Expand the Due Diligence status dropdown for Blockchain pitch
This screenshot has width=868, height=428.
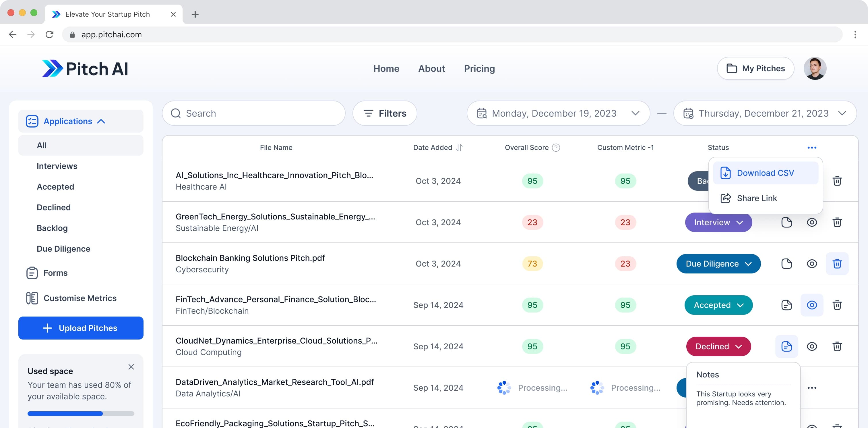tap(748, 264)
